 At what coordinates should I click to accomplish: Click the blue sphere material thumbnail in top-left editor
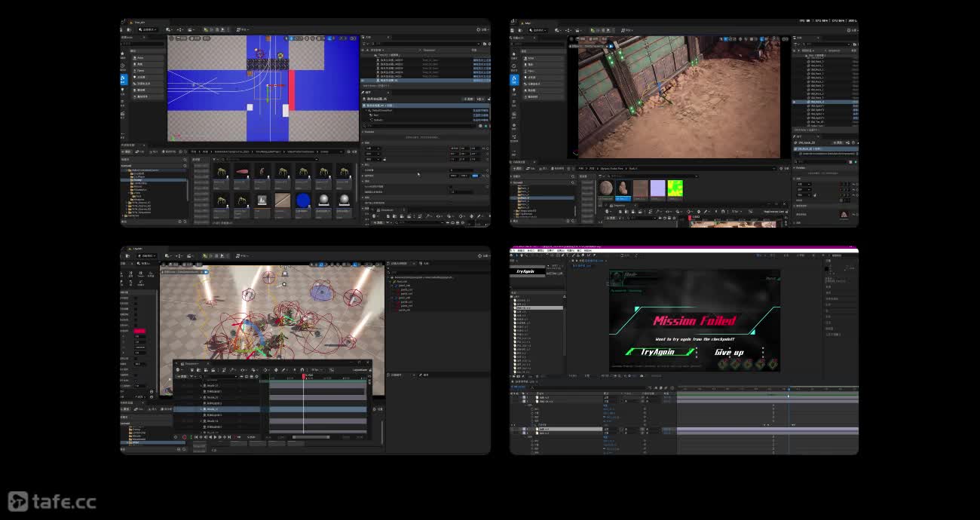(303, 200)
